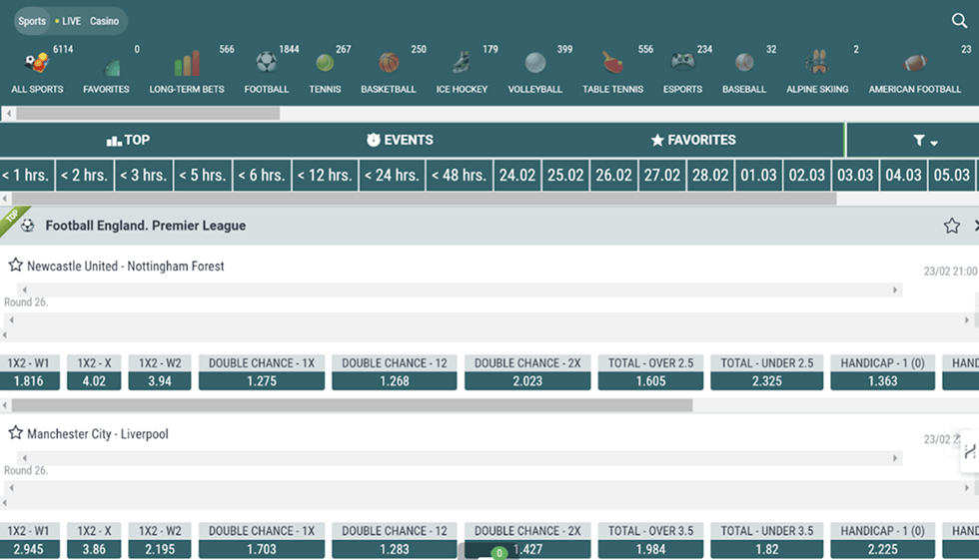Open the filter funnel dropdown
The image size is (979, 560).
click(x=925, y=141)
